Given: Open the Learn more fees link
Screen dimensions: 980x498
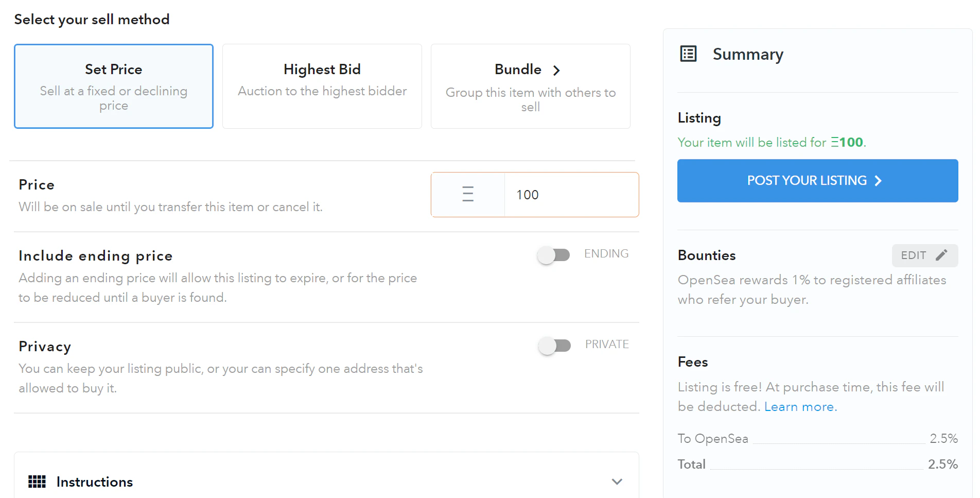Looking at the screenshot, I should [x=800, y=407].
